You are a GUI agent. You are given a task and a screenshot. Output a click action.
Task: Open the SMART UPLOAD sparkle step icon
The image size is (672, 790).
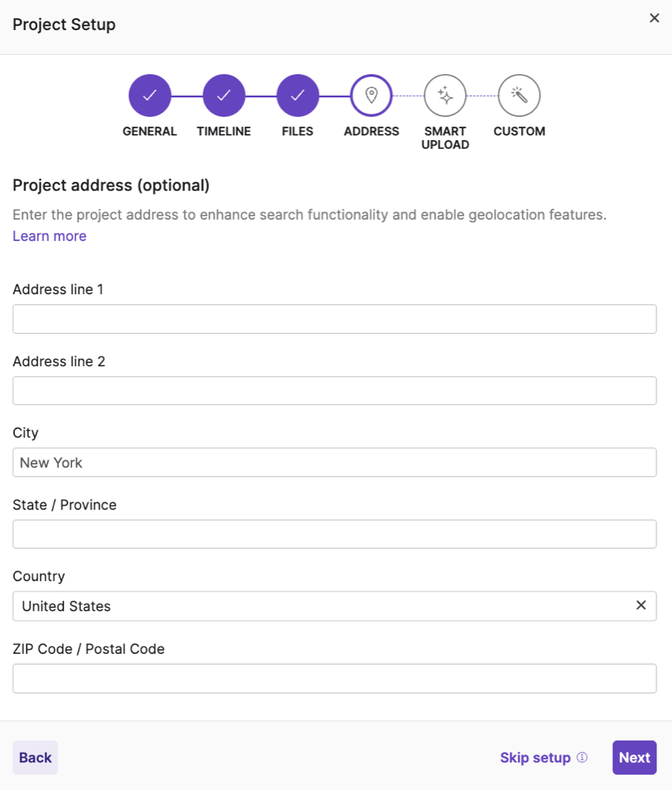tap(445, 96)
